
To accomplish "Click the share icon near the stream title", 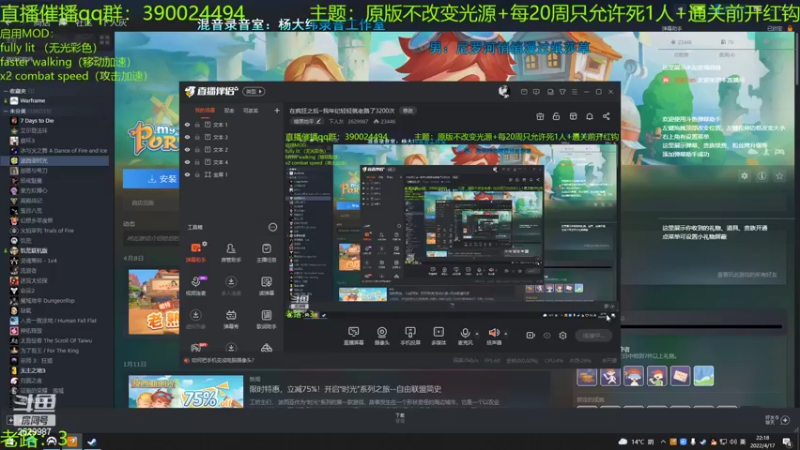I will tap(606, 116).
